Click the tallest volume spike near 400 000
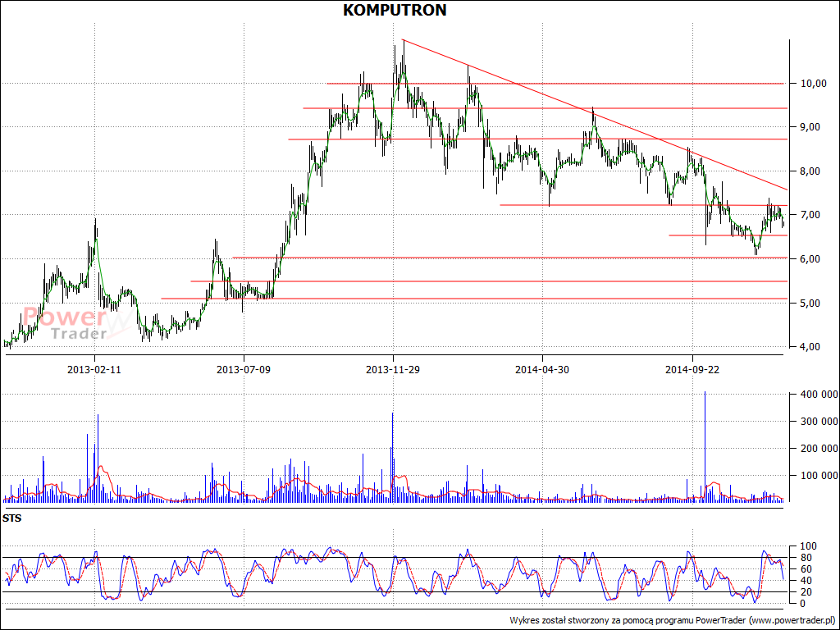Viewport: 840px width, 630px height. pyautogui.click(x=705, y=446)
